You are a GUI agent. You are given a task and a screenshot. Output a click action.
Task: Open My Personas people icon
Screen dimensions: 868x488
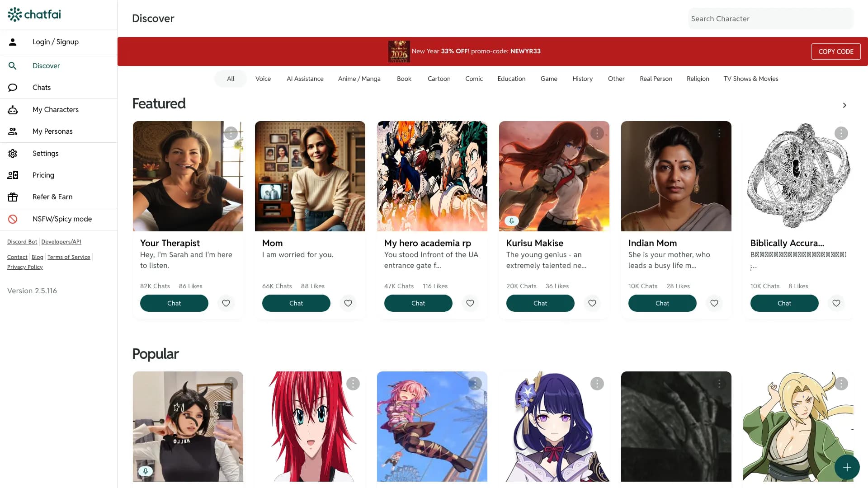[x=13, y=131]
